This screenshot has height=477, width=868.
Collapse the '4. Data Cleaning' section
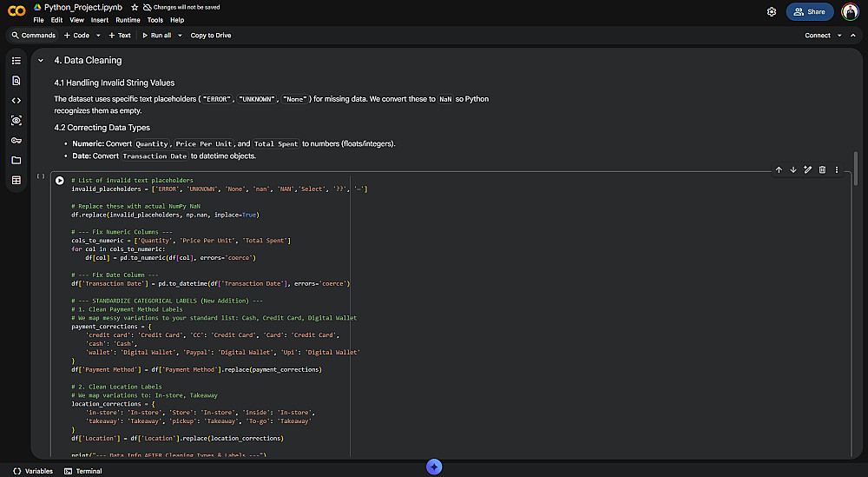point(41,60)
